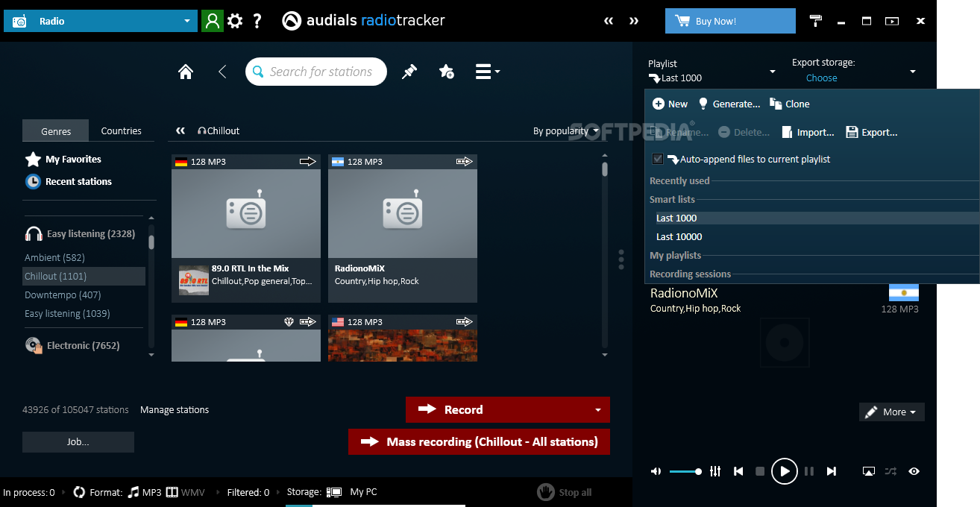Image resolution: width=980 pixels, height=507 pixels.
Task: Click the pin station icon
Action: tap(409, 72)
